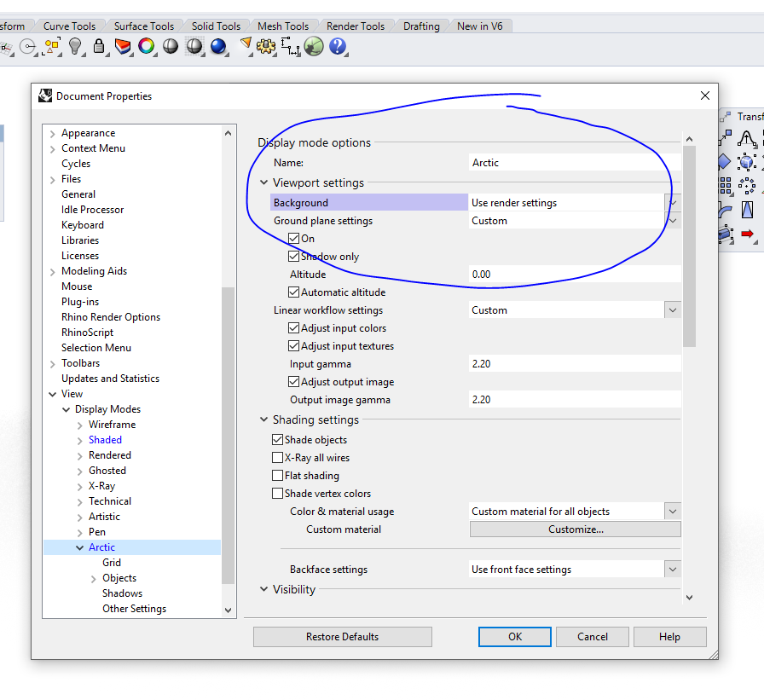The image size is (764, 700).
Task: Switch to the Drafting tab
Action: click(x=421, y=26)
